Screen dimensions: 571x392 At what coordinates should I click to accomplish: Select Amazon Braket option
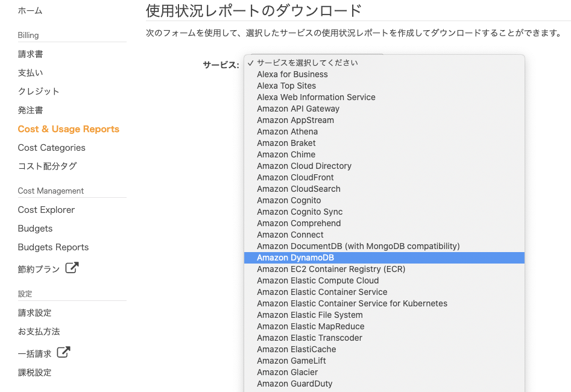(x=384, y=143)
